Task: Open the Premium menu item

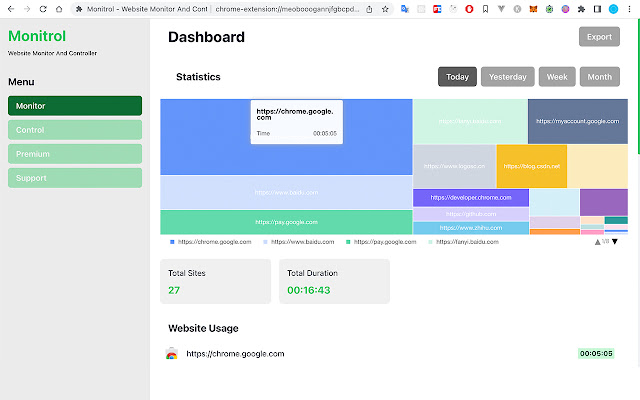Action: tap(75, 154)
